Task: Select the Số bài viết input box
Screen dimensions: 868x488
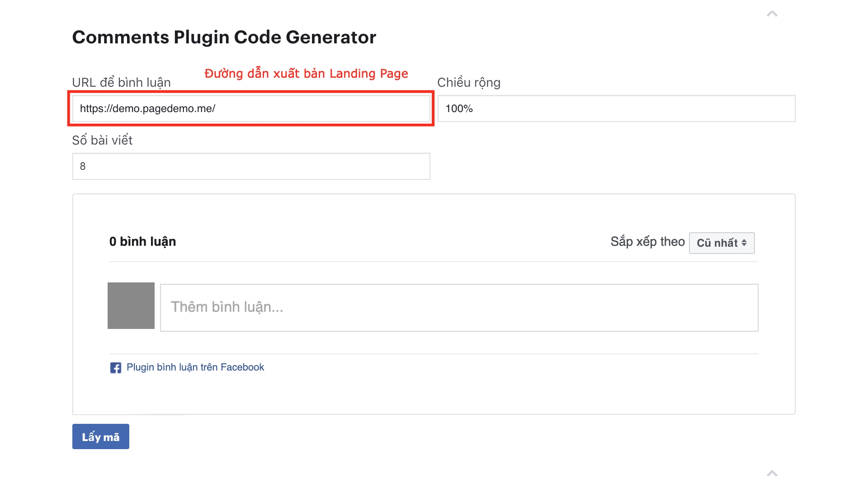Action: [x=251, y=166]
